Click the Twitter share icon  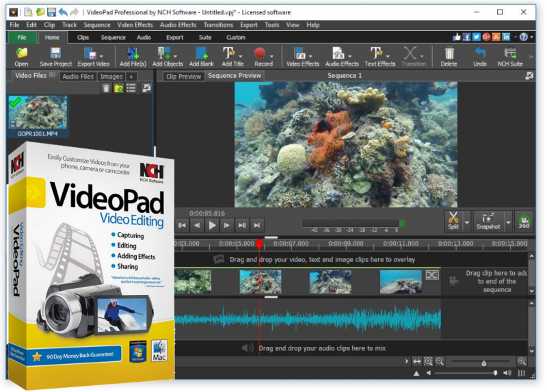pyautogui.click(x=476, y=37)
